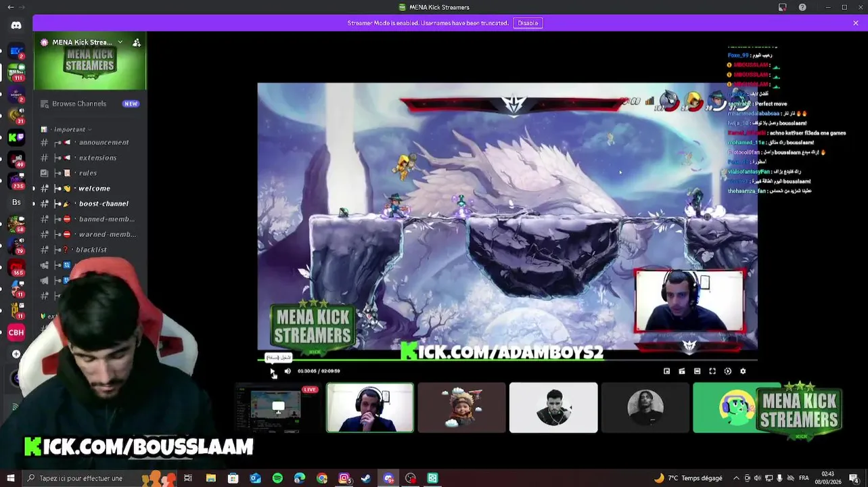This screenshot has height=487, width=868.
Task: Open the Bs server icon
Action: tap(16, 202)
